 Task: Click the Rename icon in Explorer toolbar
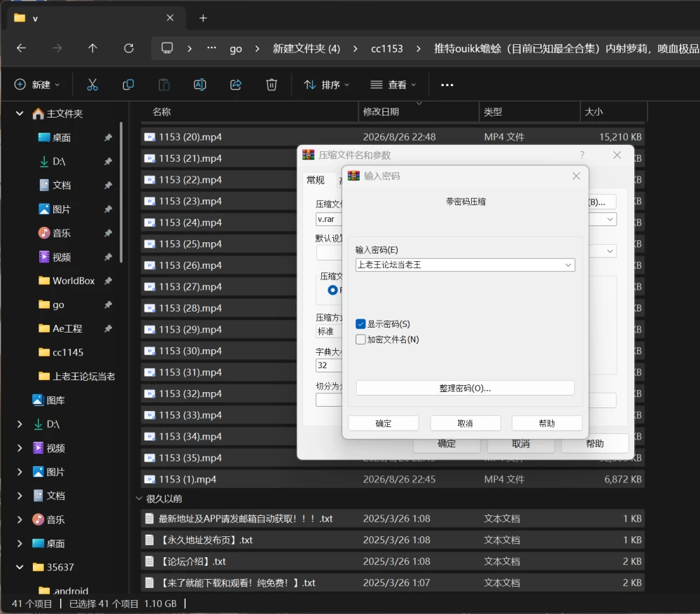point(199,85)
